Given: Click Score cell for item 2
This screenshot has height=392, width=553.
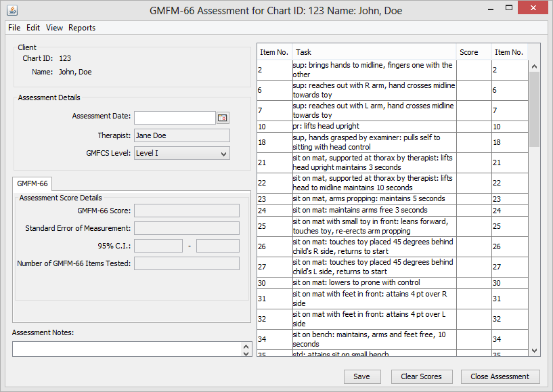Looking at the screenshot, I should (474, 70).
